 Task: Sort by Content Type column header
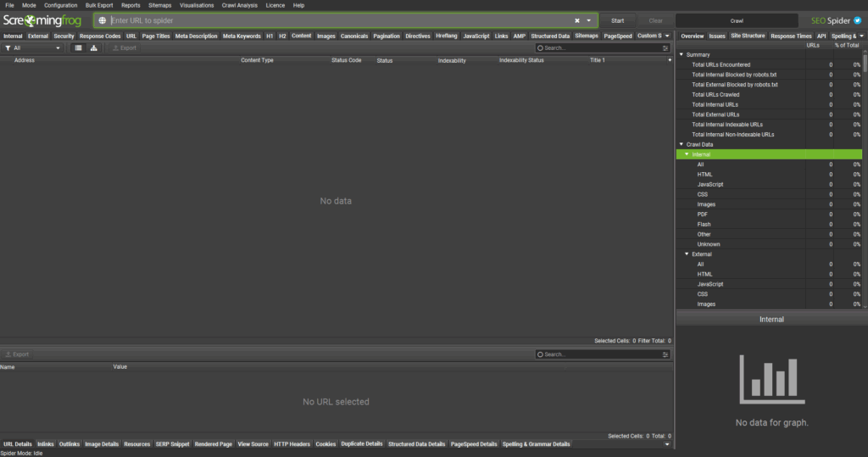(257, 60)
